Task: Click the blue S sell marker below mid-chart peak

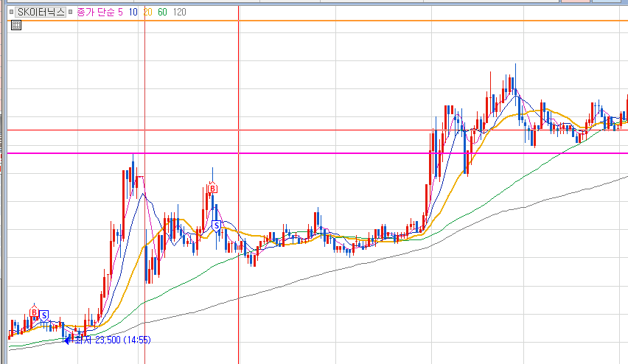Action: pos(216,226)
